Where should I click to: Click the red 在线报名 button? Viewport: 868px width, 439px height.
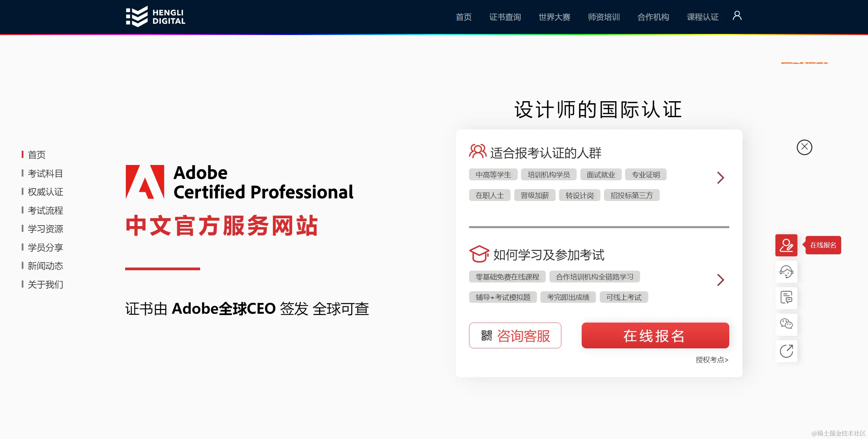[x=655, y=335]
